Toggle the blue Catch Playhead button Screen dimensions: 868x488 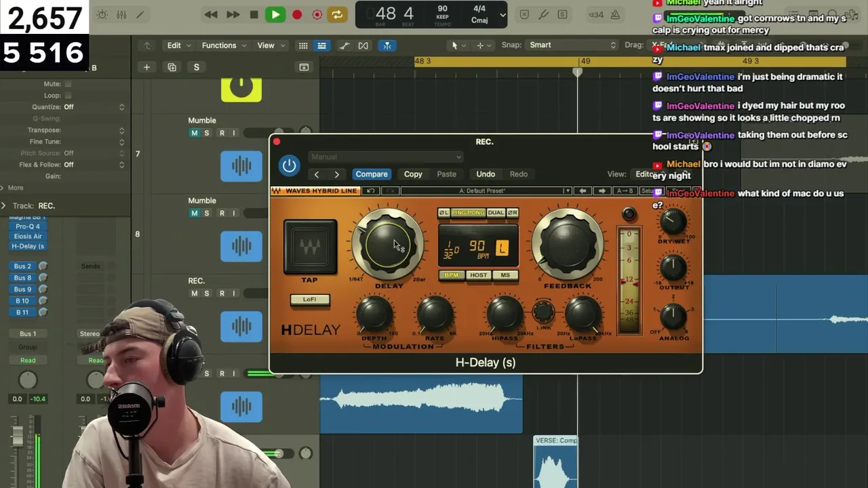387,45
